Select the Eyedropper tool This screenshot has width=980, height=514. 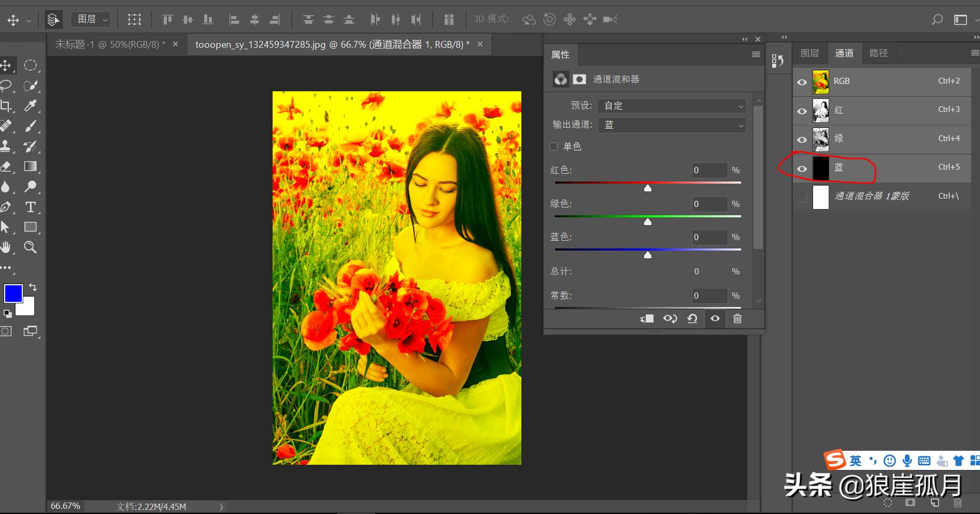coord(31,106)
